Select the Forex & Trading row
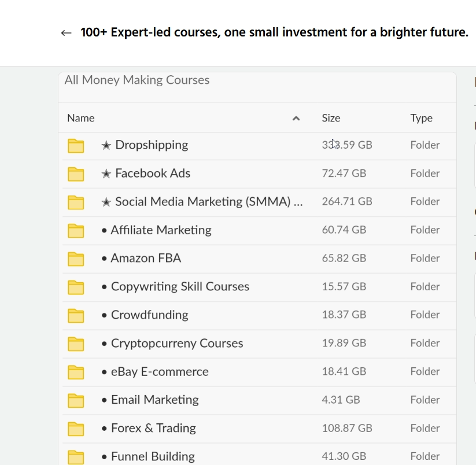Screen dimensions: 476x465 click(x=231, y=429)
